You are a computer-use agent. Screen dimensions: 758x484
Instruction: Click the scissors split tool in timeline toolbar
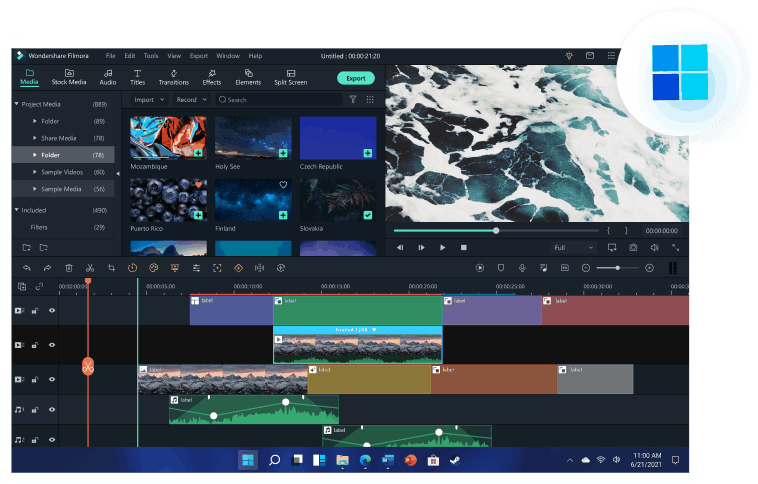90,268
